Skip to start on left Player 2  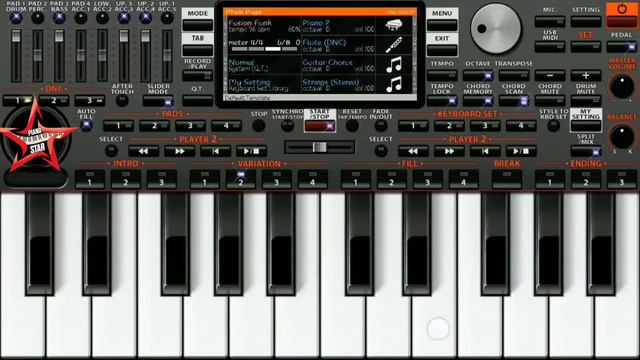tap(215, 151)
